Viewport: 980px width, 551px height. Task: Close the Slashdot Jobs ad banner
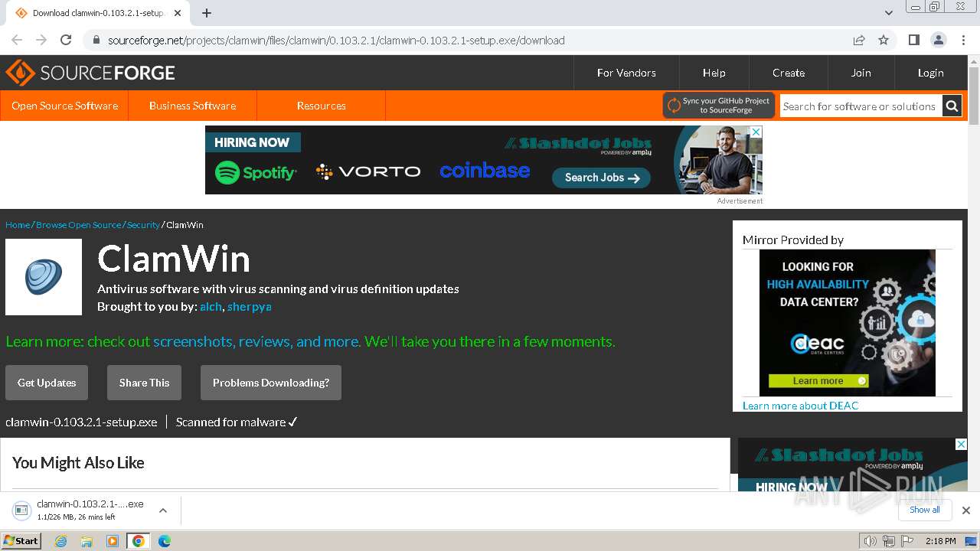pyautogui.click(x=756, y=132)
